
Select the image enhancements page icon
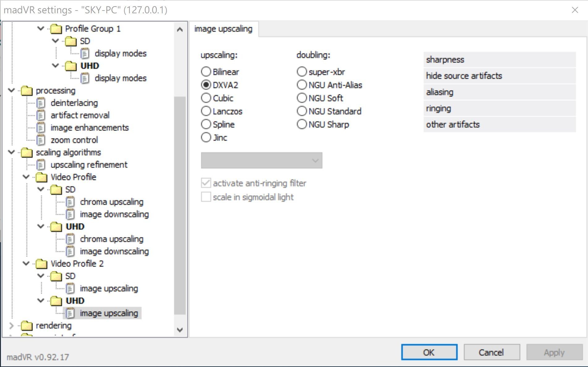point(41,128)
